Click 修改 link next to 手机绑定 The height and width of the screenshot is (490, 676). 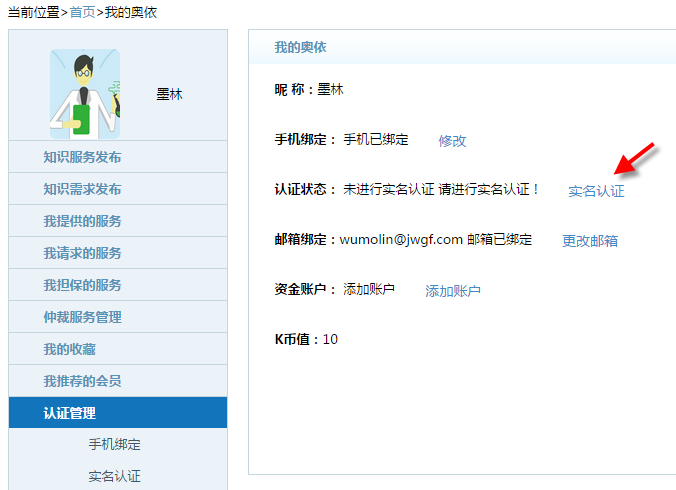pyautogui.click(x=452, y=140)
